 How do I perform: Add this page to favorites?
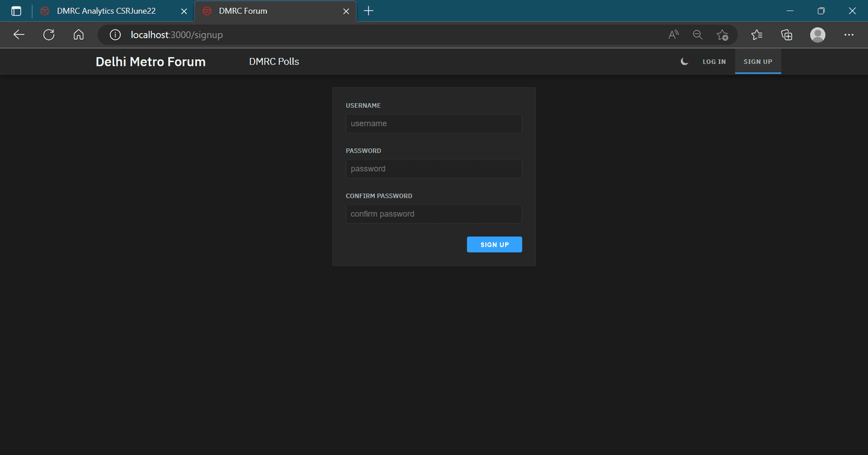(x=722, y=35)
